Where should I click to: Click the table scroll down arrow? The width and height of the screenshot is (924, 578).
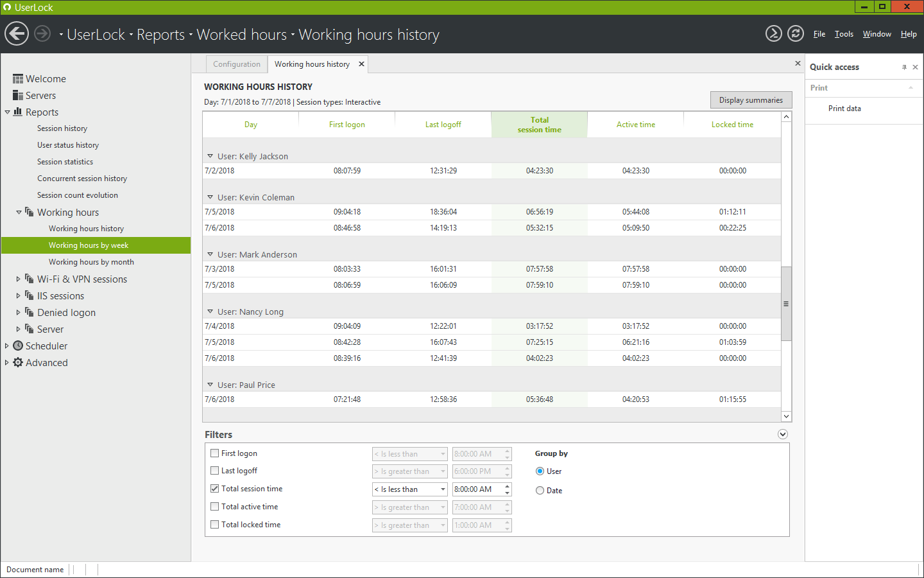[x=786, y=416]
